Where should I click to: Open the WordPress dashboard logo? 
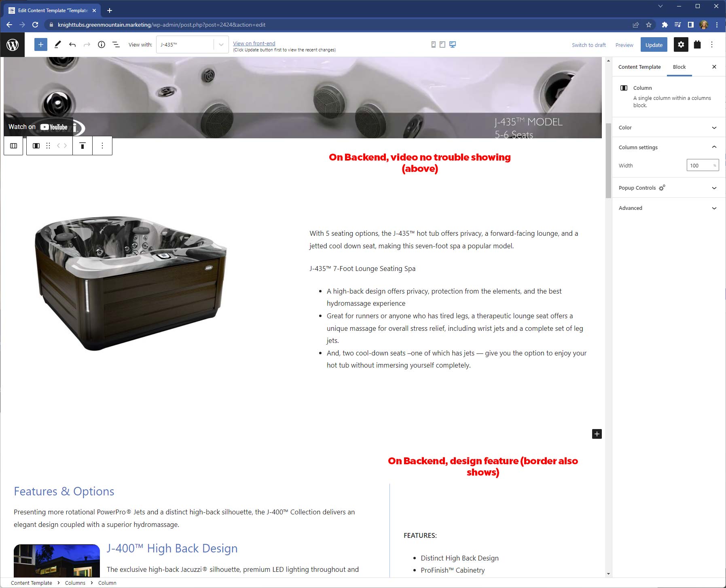(13, 44)
